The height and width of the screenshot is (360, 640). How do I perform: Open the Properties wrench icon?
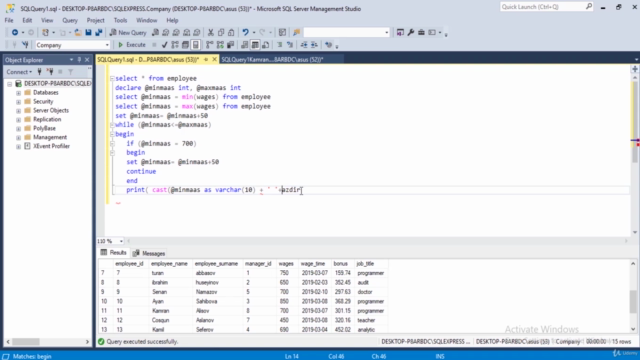(x=411, y=32)
